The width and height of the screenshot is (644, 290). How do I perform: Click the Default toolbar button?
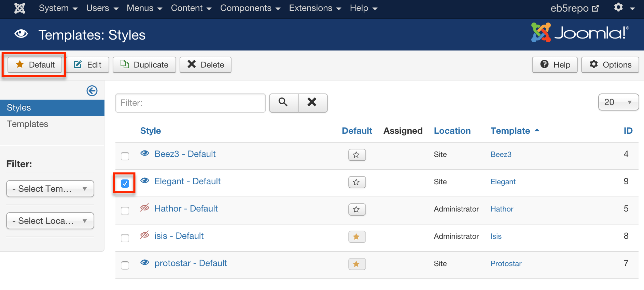(x=35, y=65)
